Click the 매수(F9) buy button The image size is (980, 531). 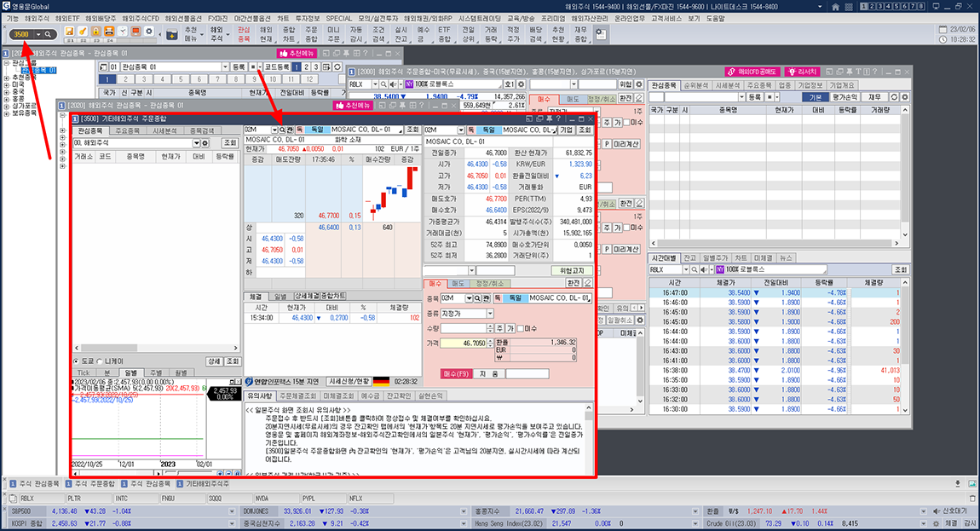pyautogui.click(x=456, y=373)
